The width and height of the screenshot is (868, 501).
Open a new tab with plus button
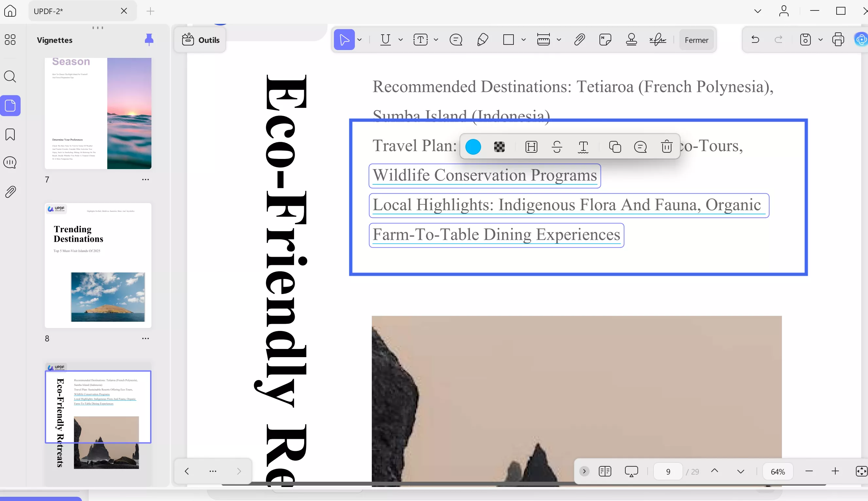click(x=150, y=11)
